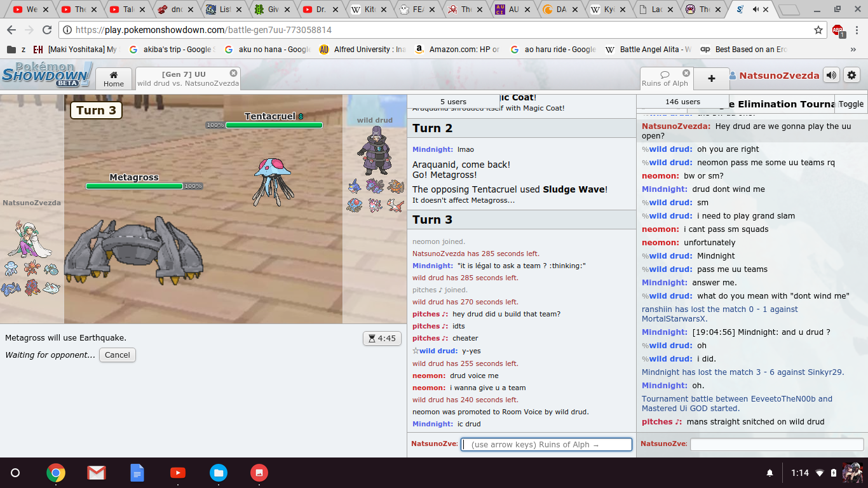Click opponent's Latias team icon
The height and width of the screenshot is (488, 868).
tap(395, 205)
